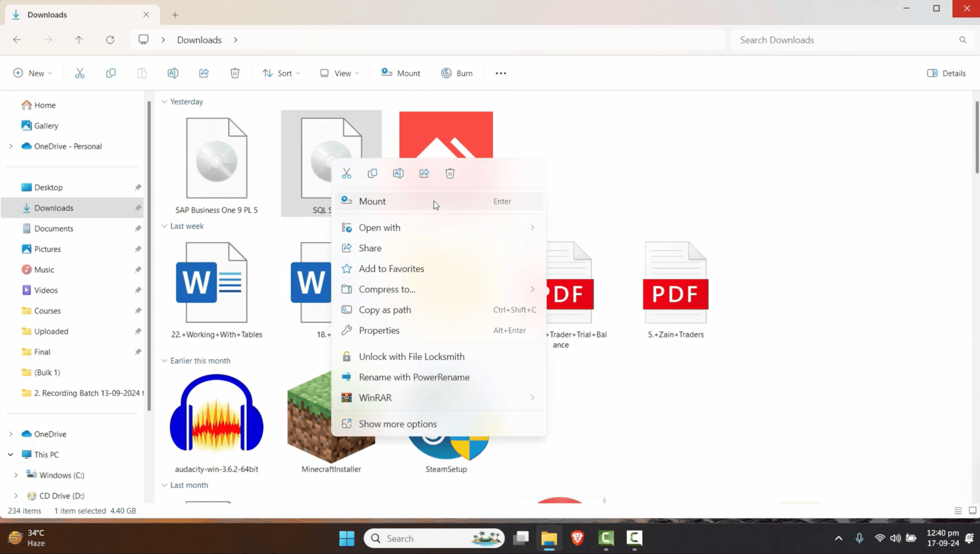Screen dimensions: 980x554
Task: Click the Copy icon in top toolbar
Action: 111,73
